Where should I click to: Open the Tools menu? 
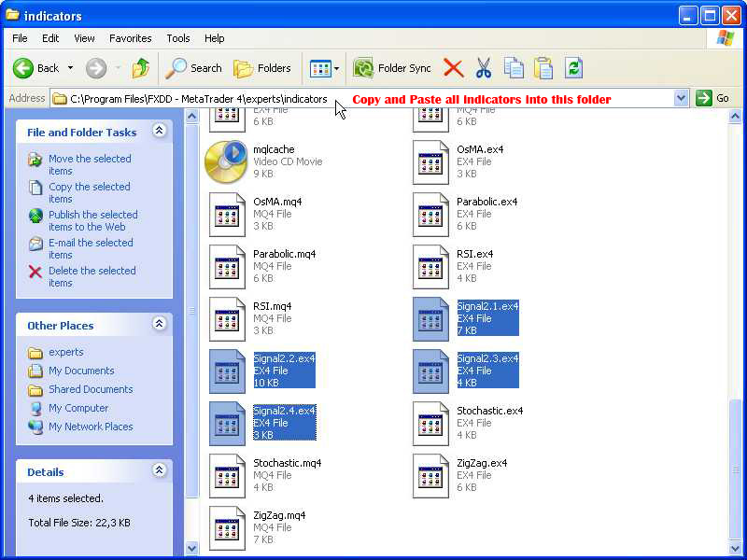click(177, 38)
